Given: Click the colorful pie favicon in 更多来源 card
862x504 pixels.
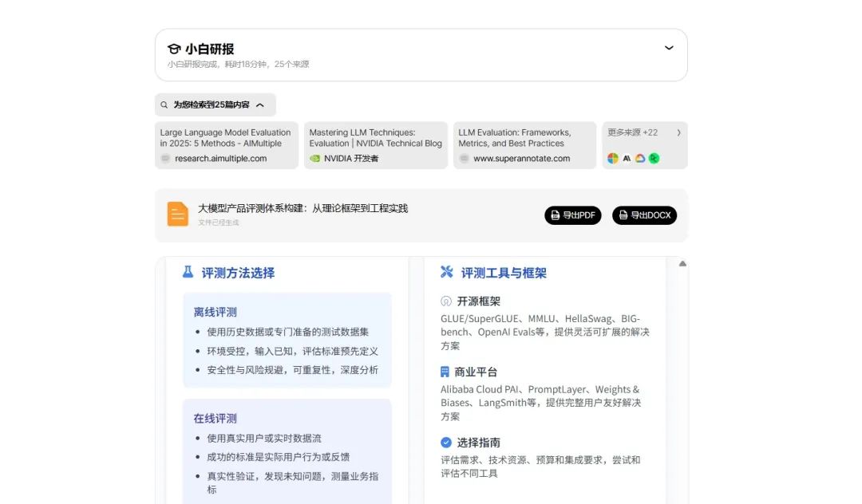Looking at the screenshot, I should (612, 158).
